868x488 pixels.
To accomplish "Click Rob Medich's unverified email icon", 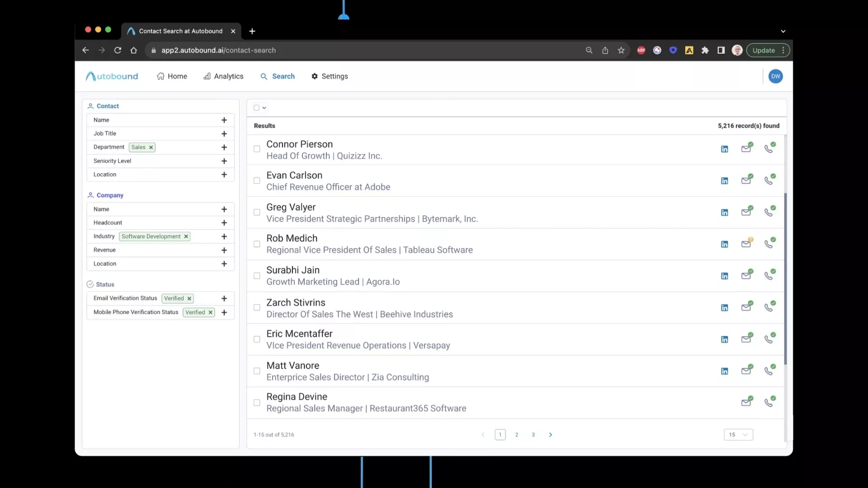I will 746,244.
